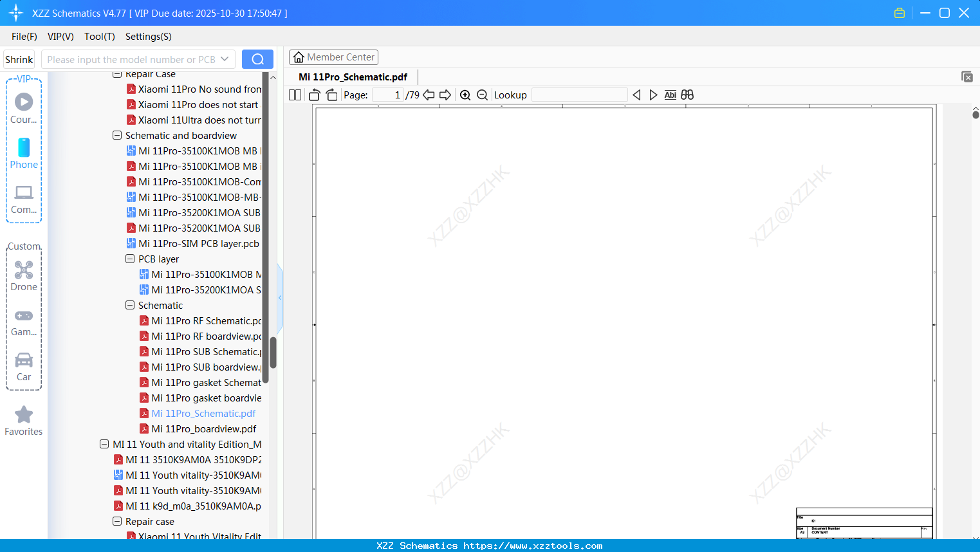Click the Lookup text field
This screenshot has width=980, height=552.
tap(580, 95)
